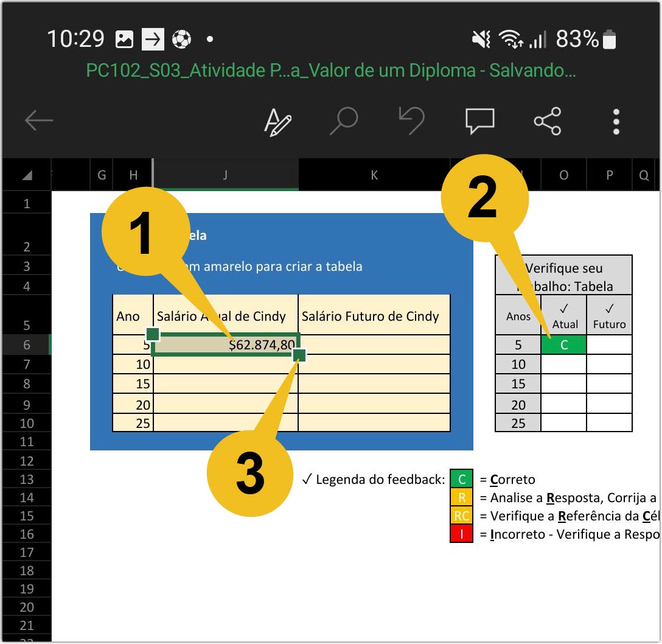Select the 'Atual' check column header
Viewport: 662px width, 644px height.
563,315
